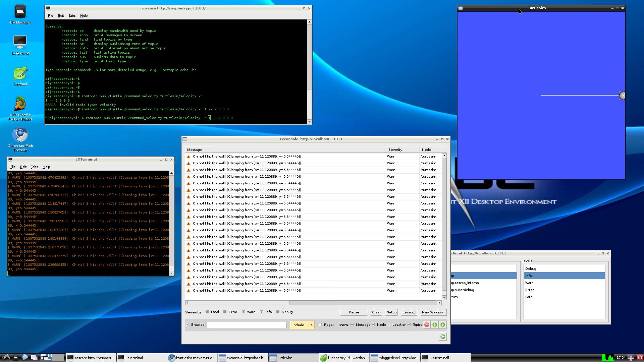
Task: Click the Clear button in rxconsole
Action: point(376,312)
